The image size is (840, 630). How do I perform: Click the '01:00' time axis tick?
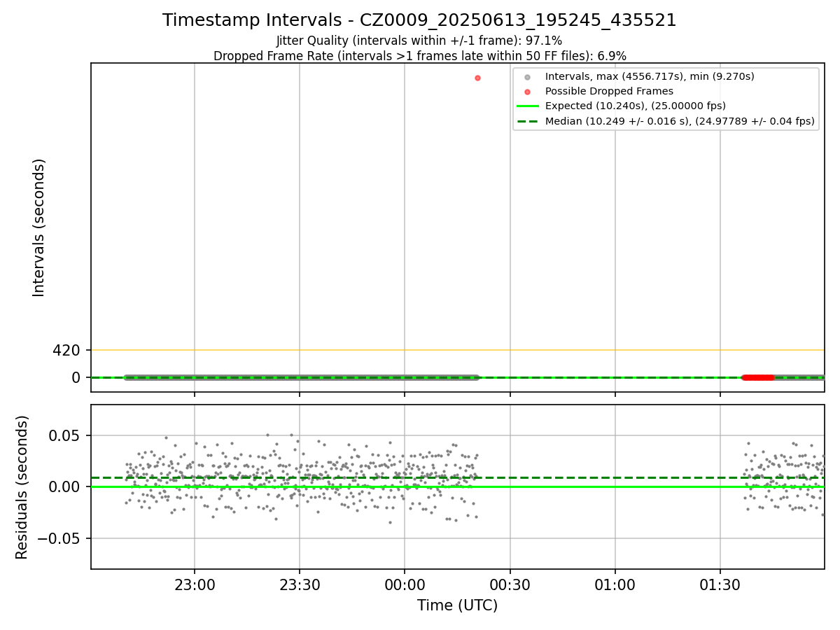[x=615, y=585]
